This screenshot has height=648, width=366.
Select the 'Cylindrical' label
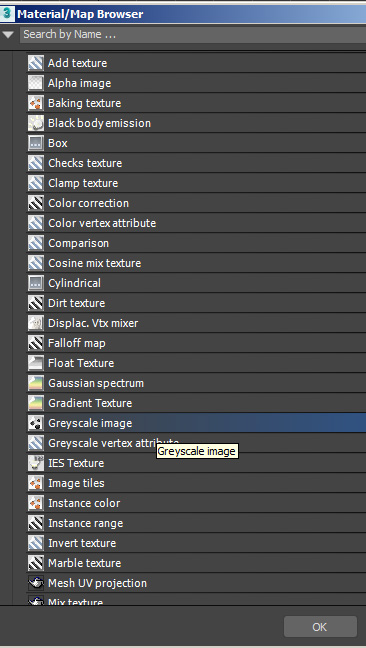(x=74, y=284)
